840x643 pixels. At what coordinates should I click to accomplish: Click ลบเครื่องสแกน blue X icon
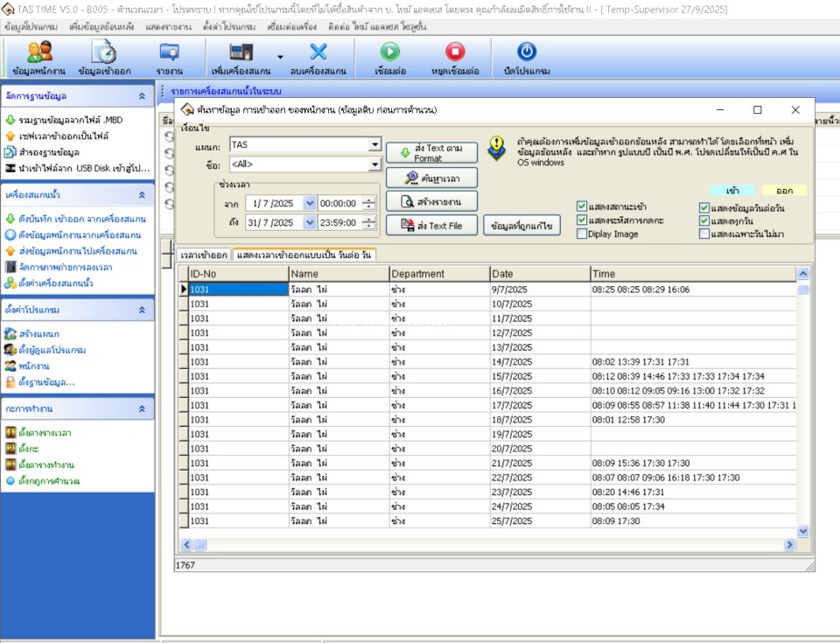coord(318,52)
